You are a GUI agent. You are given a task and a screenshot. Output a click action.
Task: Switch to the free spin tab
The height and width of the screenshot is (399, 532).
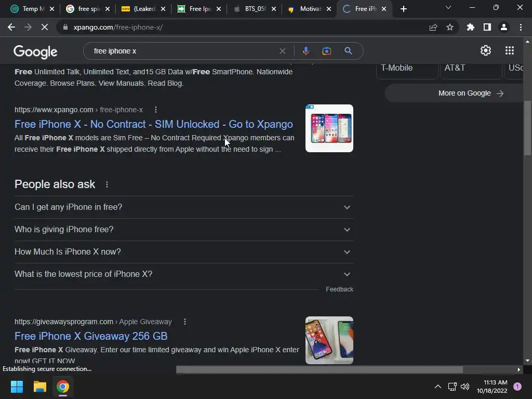coord(85,9)
